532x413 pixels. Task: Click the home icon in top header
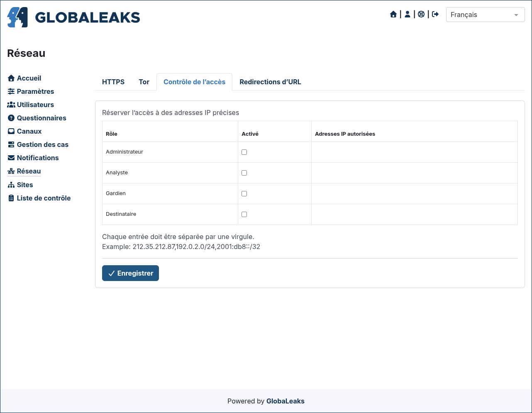pyautogui.click(x=393, y=15)
